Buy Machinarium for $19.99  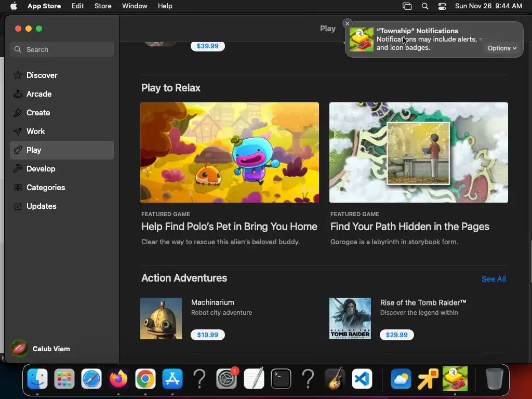pyautogui.click(x=208, y=335)
